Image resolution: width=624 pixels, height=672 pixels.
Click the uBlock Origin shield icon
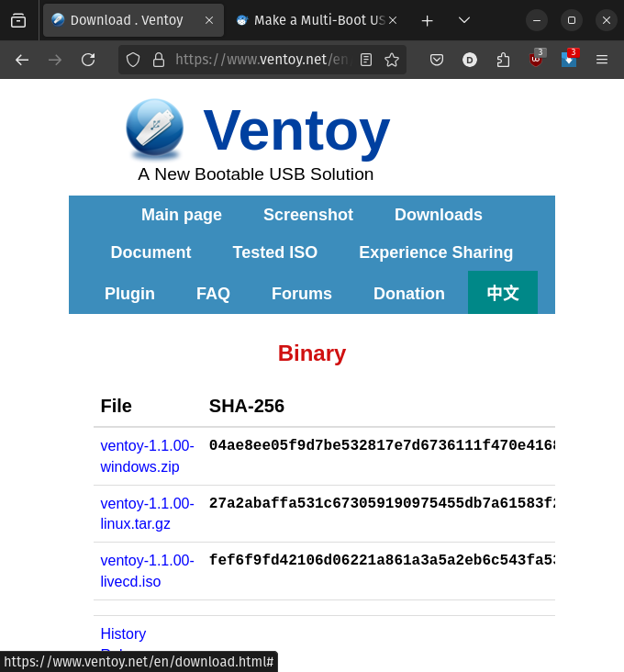[536, 59]
